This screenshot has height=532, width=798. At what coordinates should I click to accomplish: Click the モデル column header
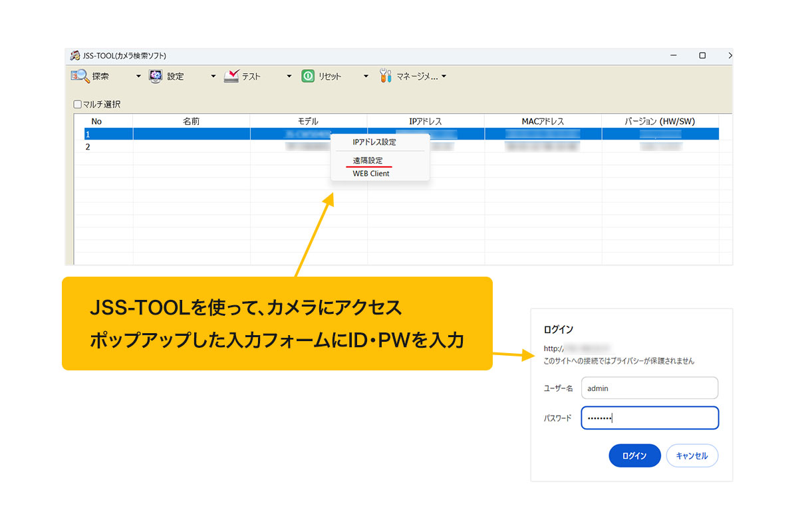[x=309, y=121]
